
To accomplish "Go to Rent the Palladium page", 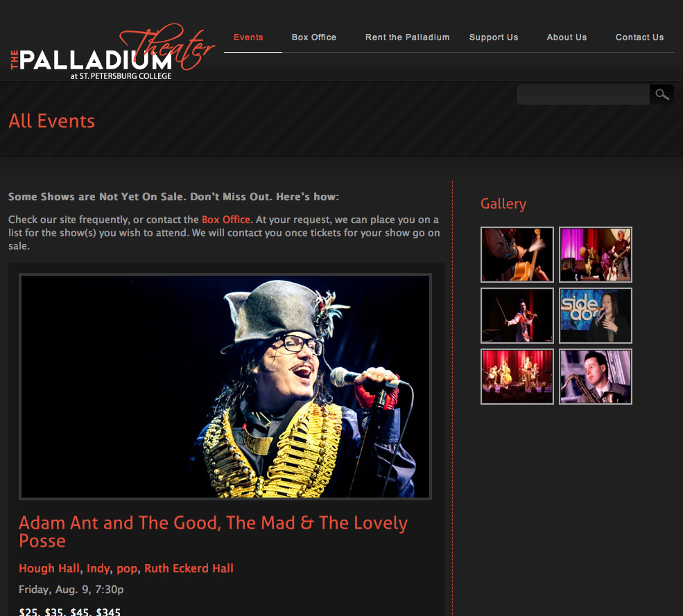I will click(407, 37).
